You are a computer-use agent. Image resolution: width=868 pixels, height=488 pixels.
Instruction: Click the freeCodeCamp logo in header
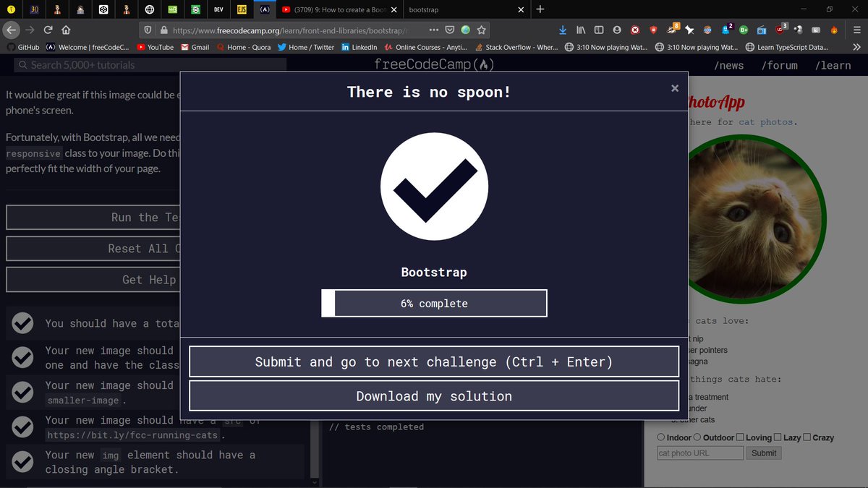434,64
